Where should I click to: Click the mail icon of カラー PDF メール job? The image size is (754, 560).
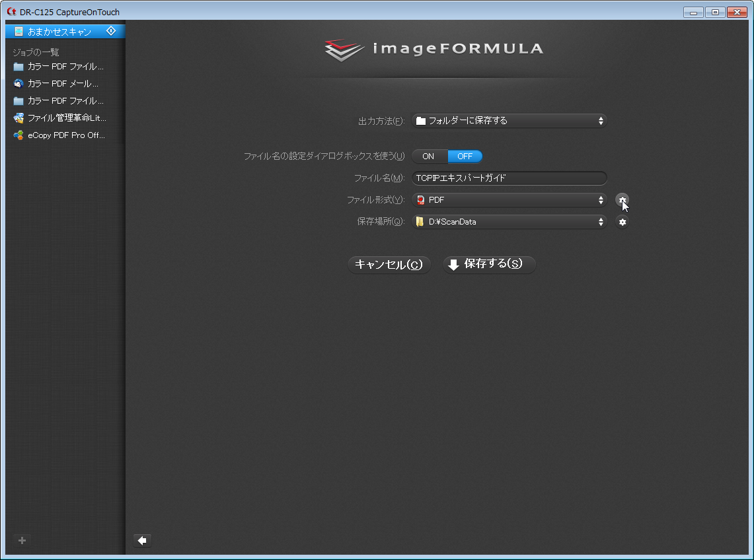click(x=19, y=84)
